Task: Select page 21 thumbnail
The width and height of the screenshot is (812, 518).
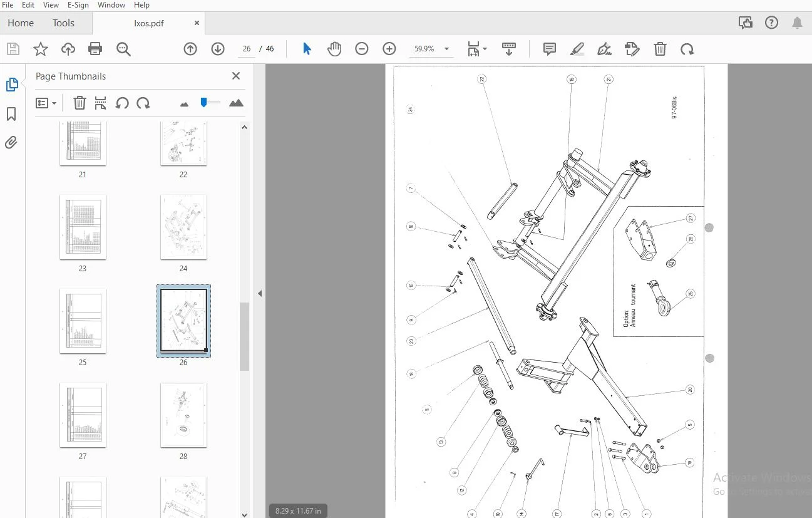Action: tap(83, 143)
